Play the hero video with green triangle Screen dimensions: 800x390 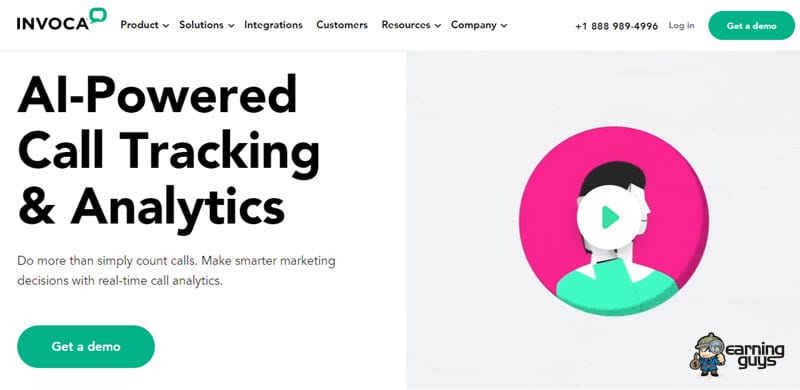(x=610, y=217)
